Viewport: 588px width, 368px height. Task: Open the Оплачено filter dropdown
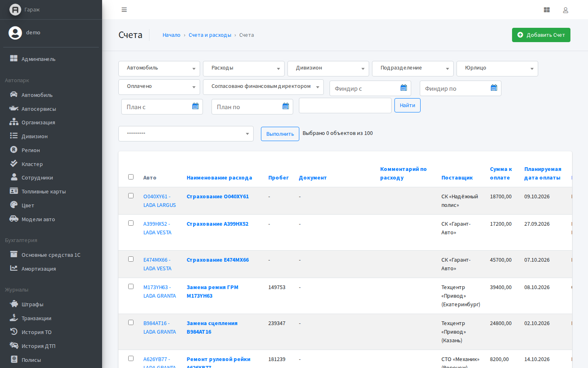tap(159, 87)
